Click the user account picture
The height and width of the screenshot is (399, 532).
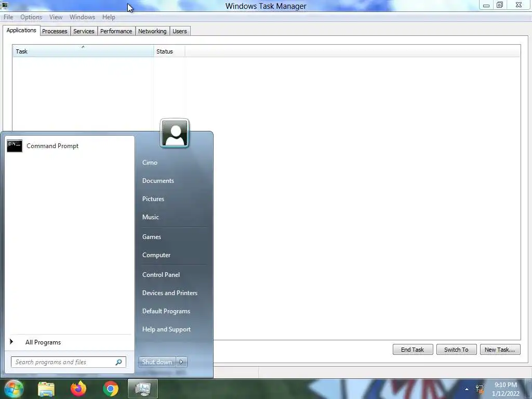pyautogui.click(x=175, y=134)
